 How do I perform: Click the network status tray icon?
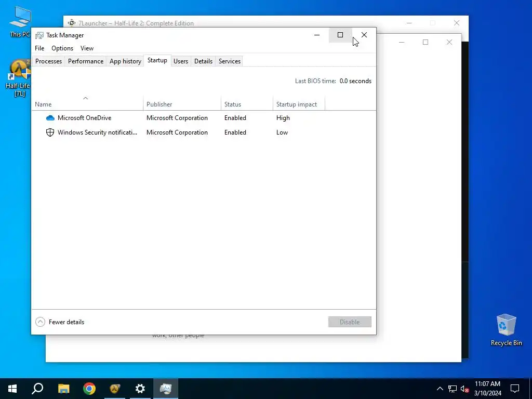click(x=453, y=389)
